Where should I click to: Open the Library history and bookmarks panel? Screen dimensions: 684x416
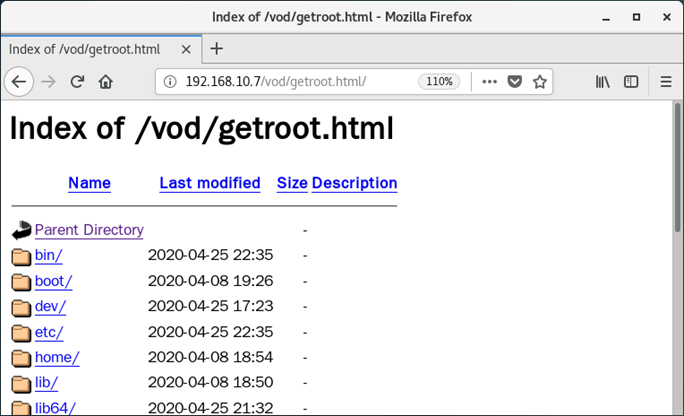pyautogui.click(x=602, y=82)
